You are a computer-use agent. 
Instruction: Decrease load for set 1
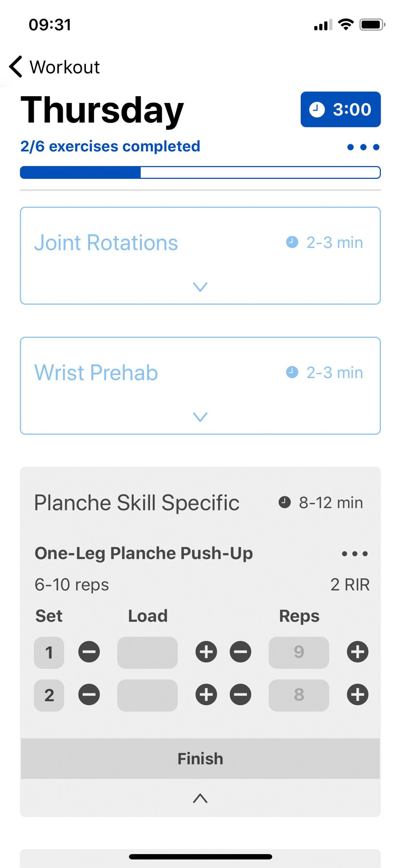point(89,652)
